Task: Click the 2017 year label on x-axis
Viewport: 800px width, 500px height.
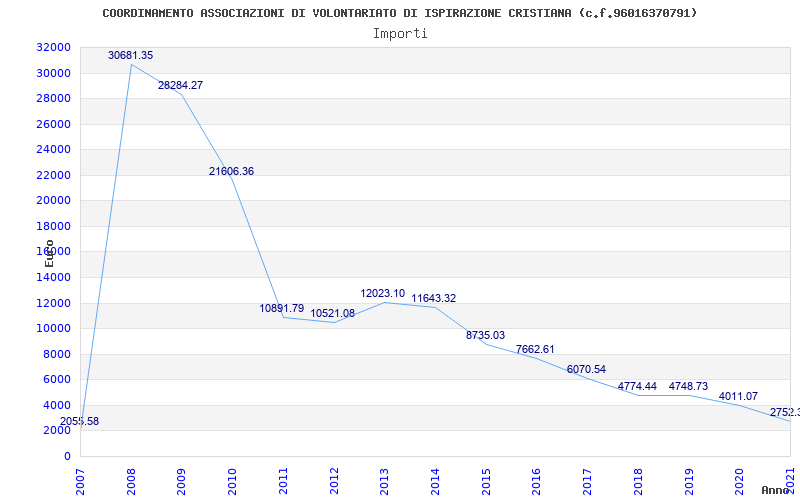Action: tap(587, 481)
